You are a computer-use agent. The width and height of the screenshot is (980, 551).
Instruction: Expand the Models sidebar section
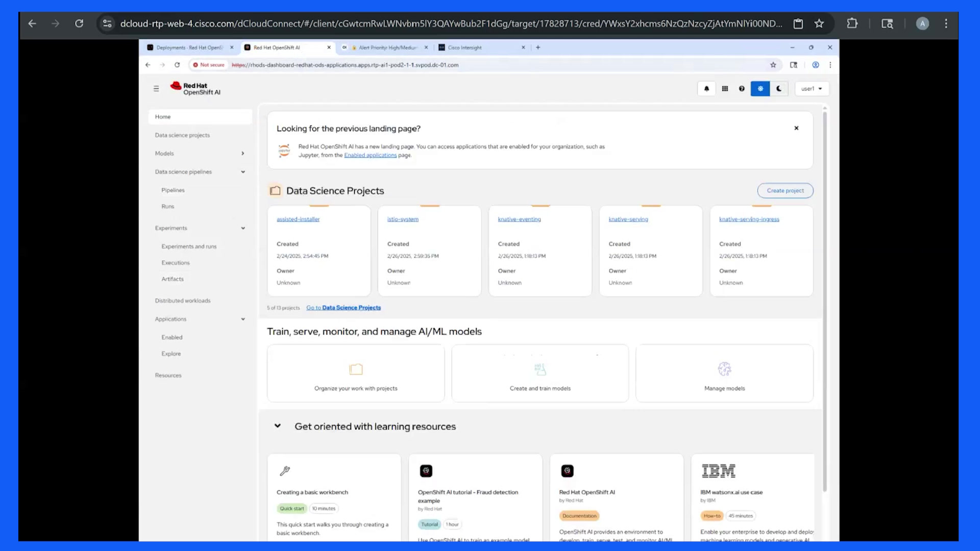[x=200, y=154]
